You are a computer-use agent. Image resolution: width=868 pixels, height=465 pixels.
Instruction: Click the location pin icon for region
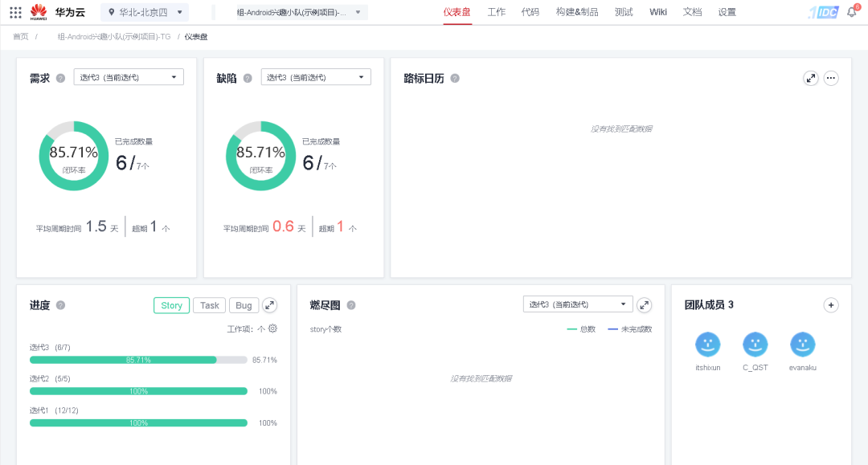[x=111, y=12]
